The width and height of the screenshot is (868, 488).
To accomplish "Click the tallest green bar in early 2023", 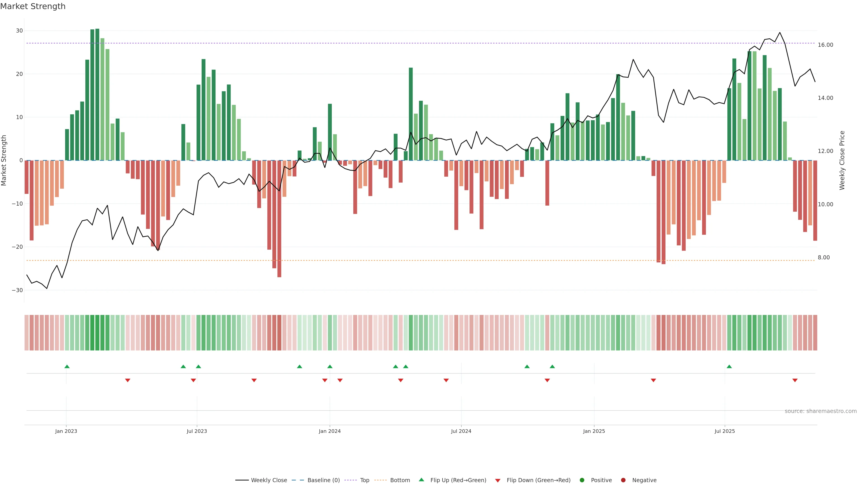I will (97, 94).
